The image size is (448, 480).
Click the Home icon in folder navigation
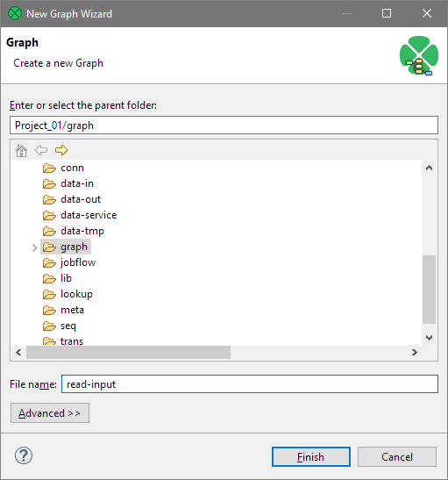[21, 150]
